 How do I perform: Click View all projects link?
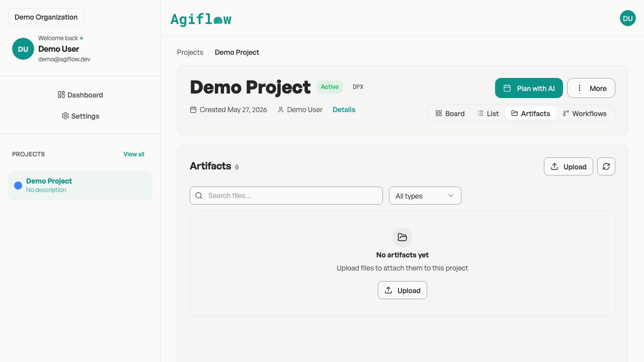point(134,154)
